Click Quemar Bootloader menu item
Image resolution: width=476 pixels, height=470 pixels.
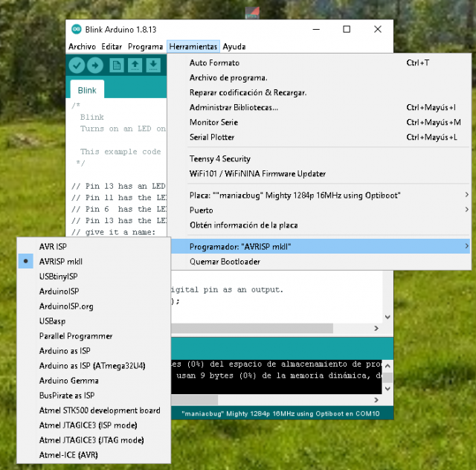(x=225, y=262)
